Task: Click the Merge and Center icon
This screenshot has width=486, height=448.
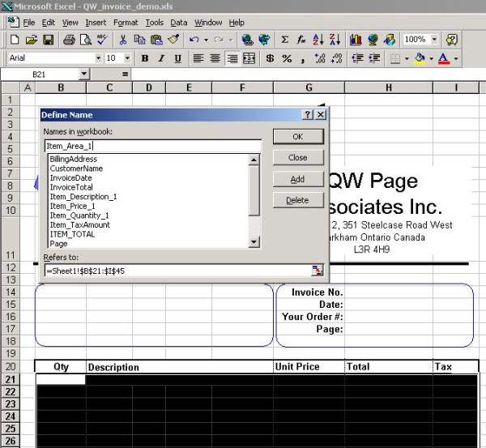Action: pyautogui.click(x=249, y=58)
